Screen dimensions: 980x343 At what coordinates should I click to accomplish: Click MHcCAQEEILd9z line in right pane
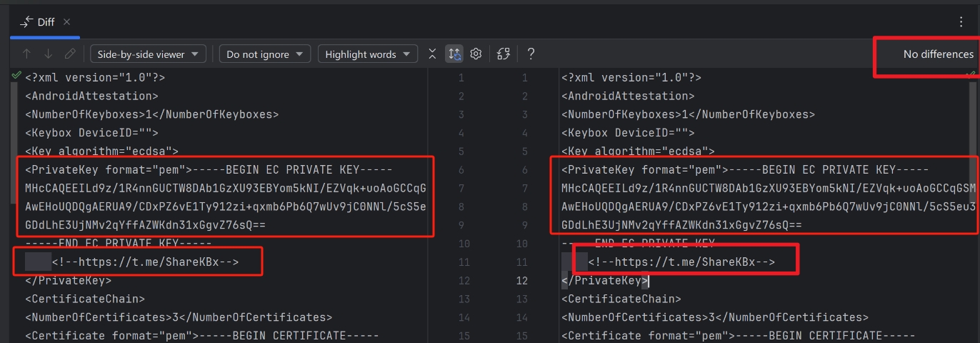[x=769, y=189]
